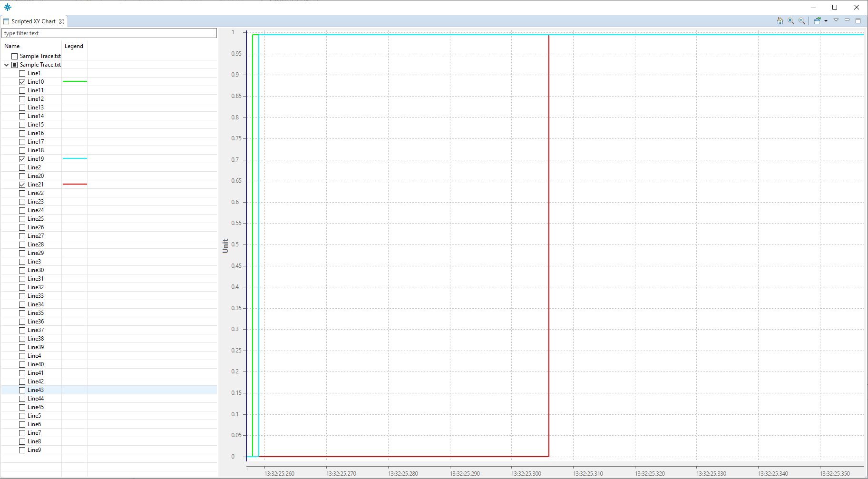Viewport: 868px width, 479px height.
Task: Reset the chart with the home icon
Action: point(780,21)
